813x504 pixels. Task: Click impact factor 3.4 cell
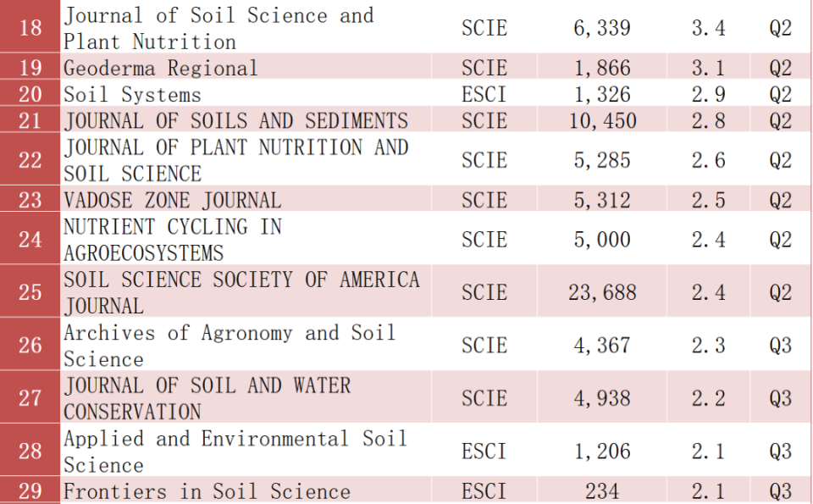point(708,28)
